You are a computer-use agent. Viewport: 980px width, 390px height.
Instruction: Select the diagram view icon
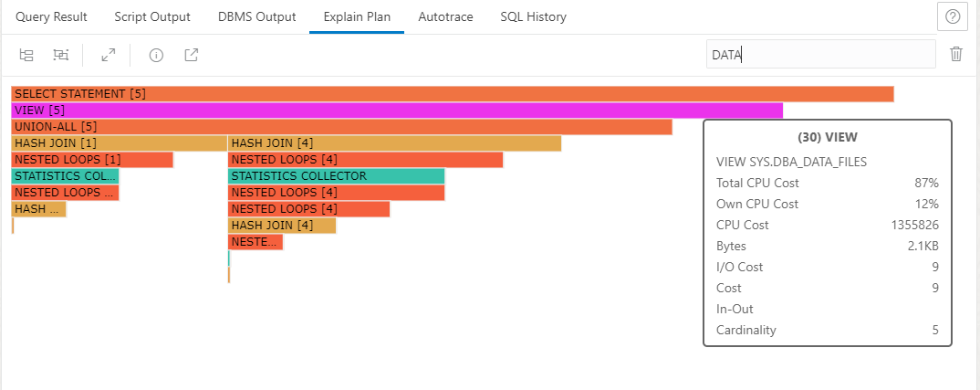[x=60, y=55]
